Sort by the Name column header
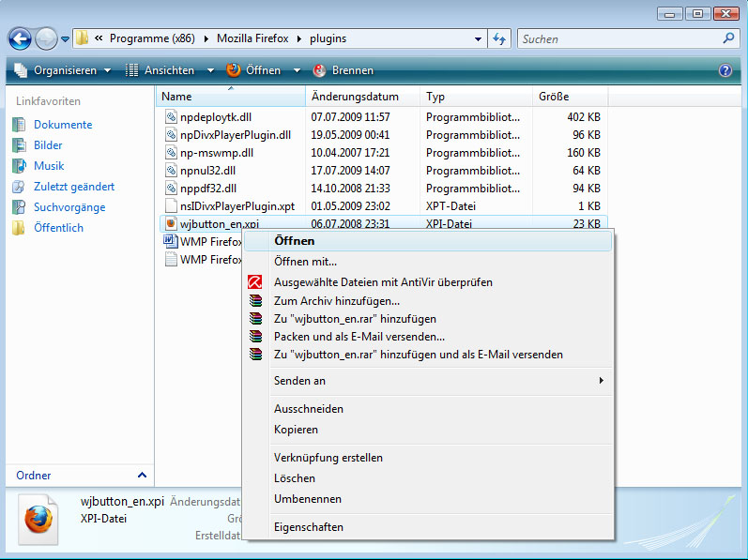Image resolution: width=748 pixels, height=560 pixels. click(x=231, y=97)
